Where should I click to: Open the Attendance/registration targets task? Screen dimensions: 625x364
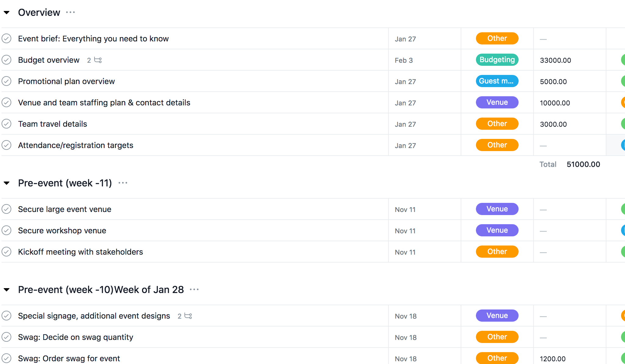pos(76,145)
